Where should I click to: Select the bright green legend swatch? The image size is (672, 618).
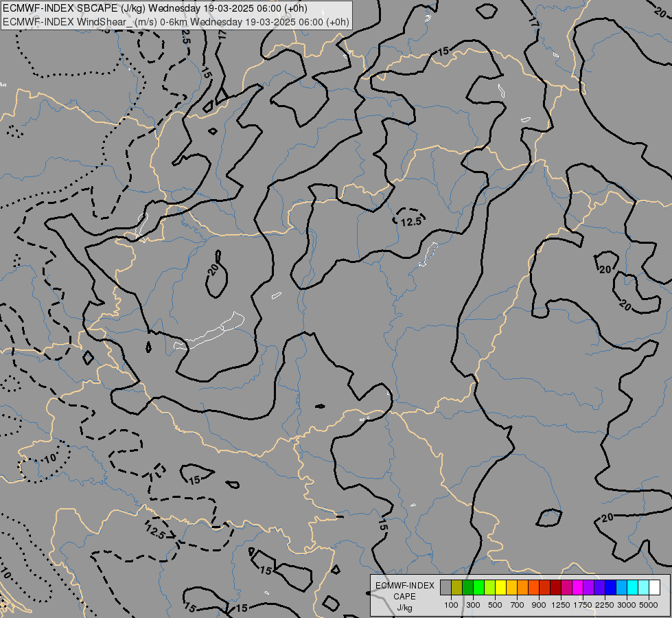[478, 588]
